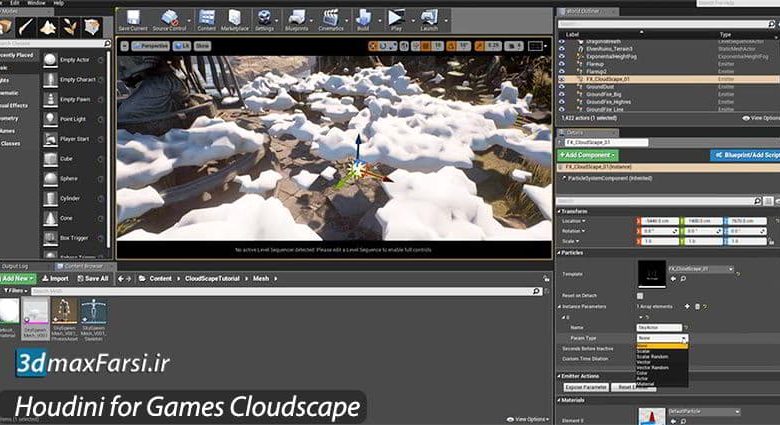Select the Paint mode brush icon
The height and width of the screenshot is (425, 780).
(x=25, y=27)
